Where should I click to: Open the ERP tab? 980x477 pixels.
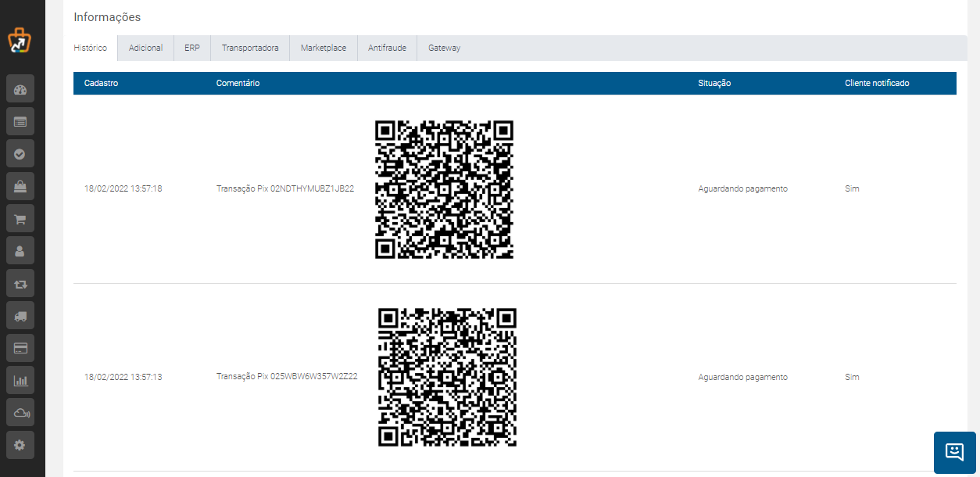(192, 48)
